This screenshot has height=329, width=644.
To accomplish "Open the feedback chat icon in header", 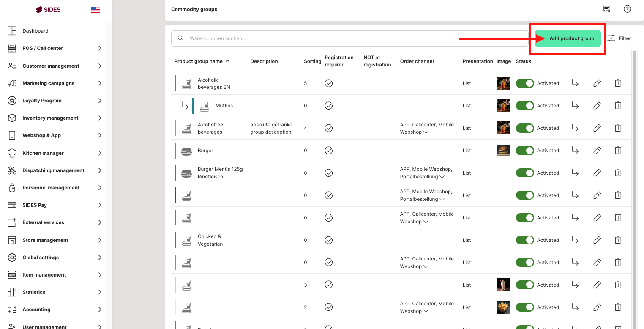I will 606,9.
